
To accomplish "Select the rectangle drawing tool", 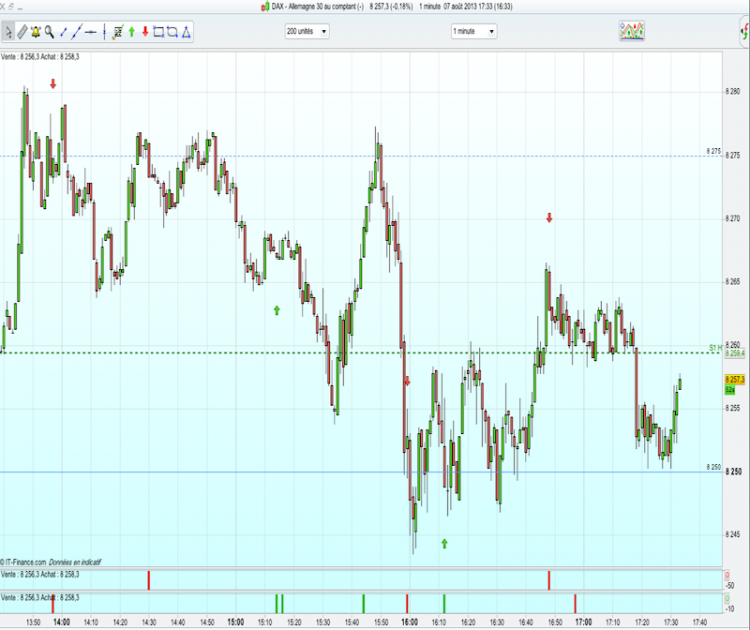I will coord(159,32).
